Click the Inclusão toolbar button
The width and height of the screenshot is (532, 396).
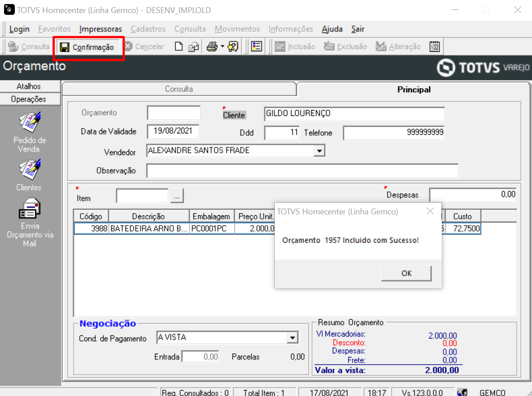click(x=295, y=47)
